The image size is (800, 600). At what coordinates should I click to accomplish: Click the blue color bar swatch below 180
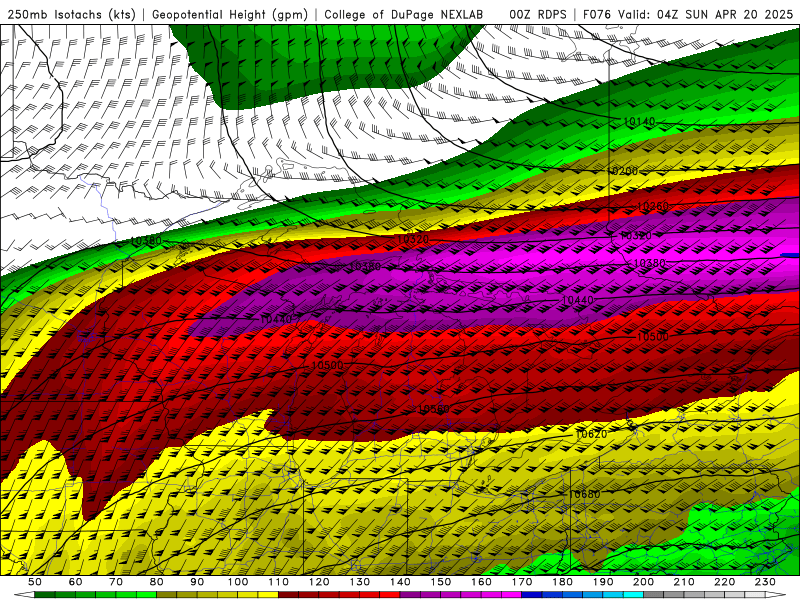(573, 595)
